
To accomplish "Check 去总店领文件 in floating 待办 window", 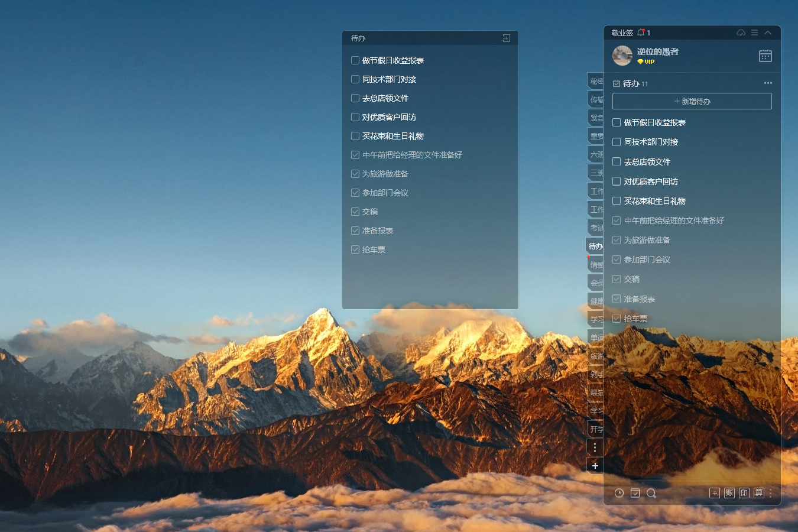I will pos(355,98).
